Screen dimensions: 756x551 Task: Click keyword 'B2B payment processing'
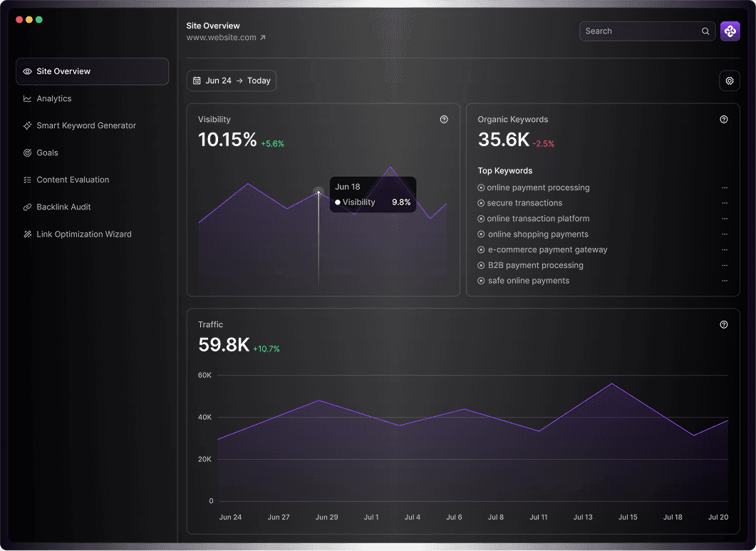click(536, 265)
